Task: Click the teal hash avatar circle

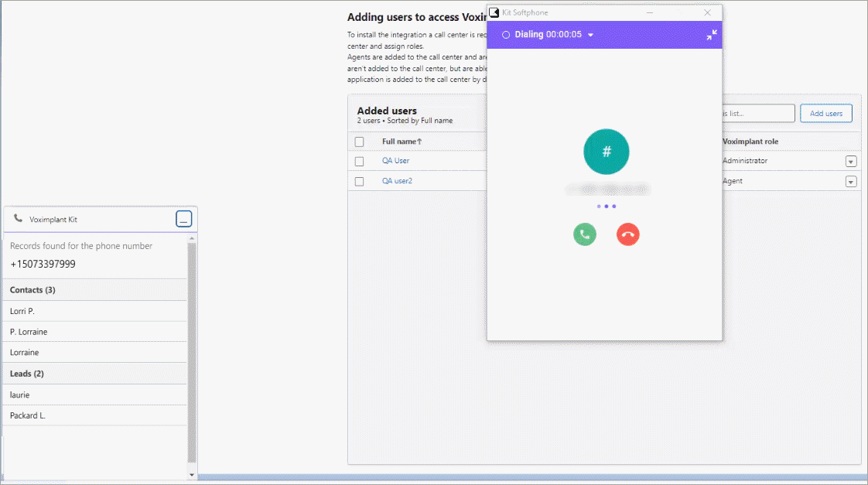Action: pos(607,152)
